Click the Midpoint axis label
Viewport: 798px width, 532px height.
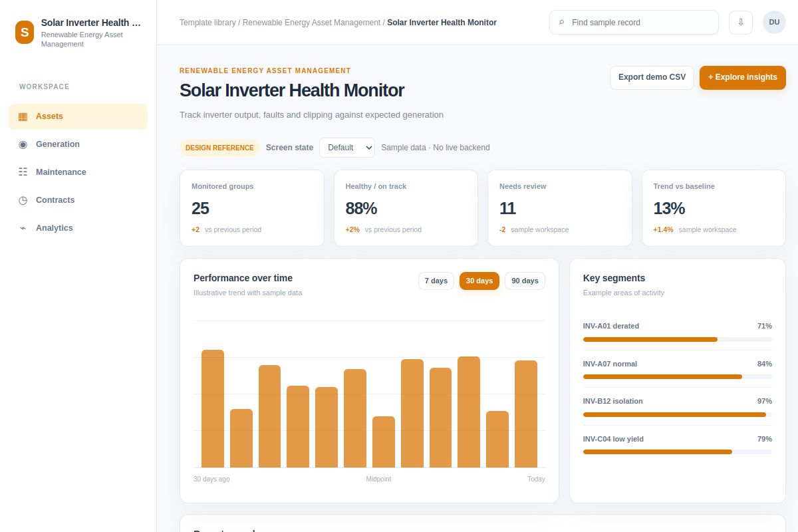[x=378, y=479]
